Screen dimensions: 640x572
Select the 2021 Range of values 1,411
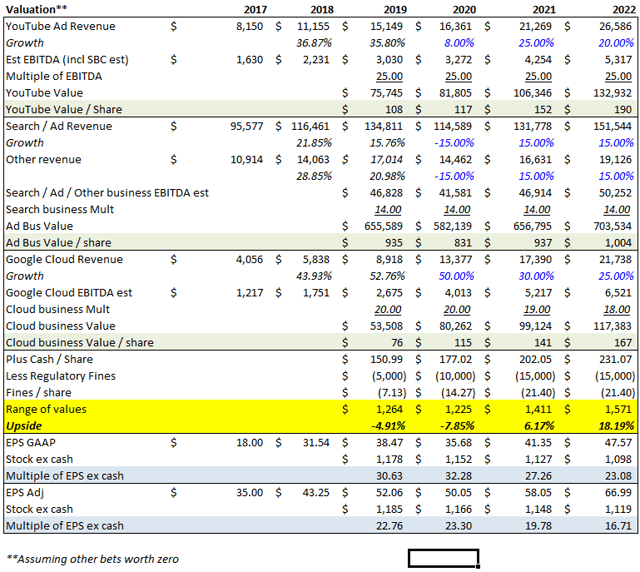(538, 410)
